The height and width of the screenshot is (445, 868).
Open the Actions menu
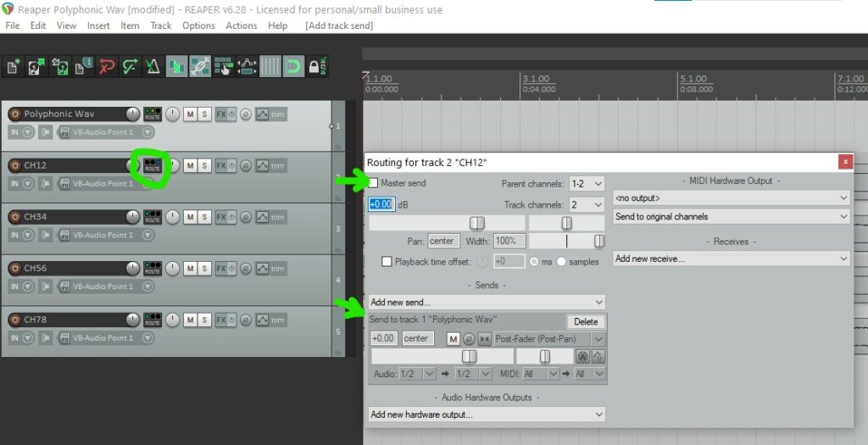click(x=242, y=25)
